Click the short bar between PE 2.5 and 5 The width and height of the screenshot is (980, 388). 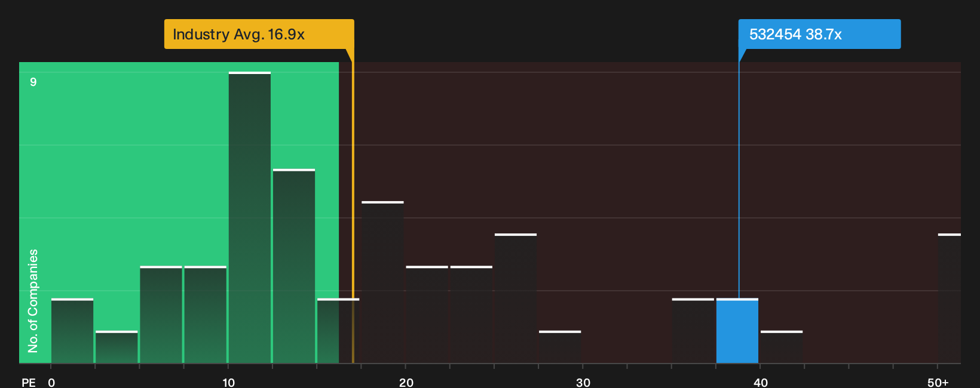pos(117,347)
